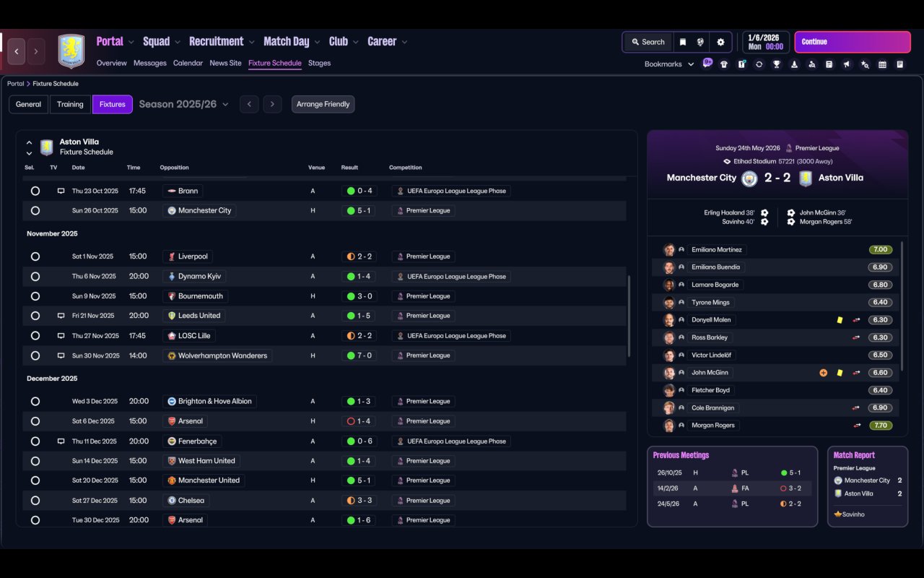Screen dimensions: 924x578
Task: Select the Brighton & Hove Albion radio button
Action: point(35,402)
